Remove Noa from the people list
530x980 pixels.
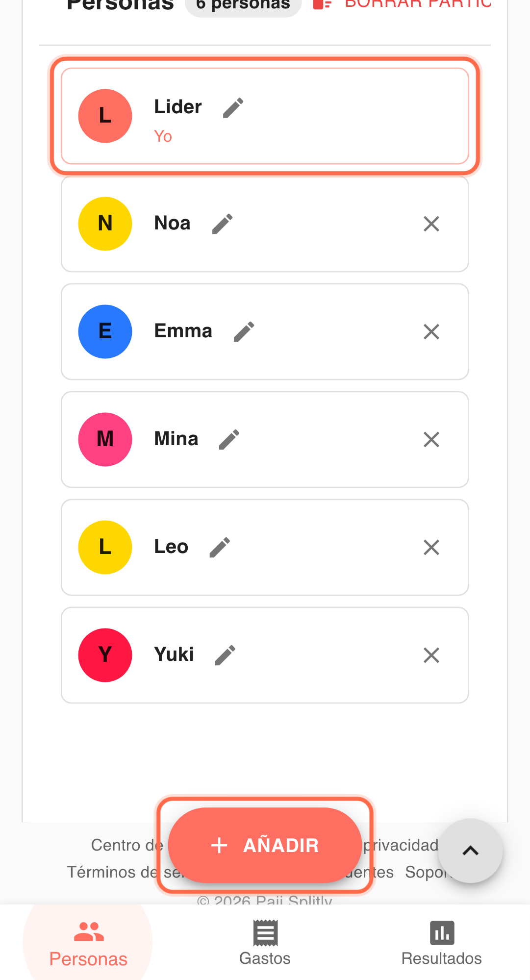(431, 224)
